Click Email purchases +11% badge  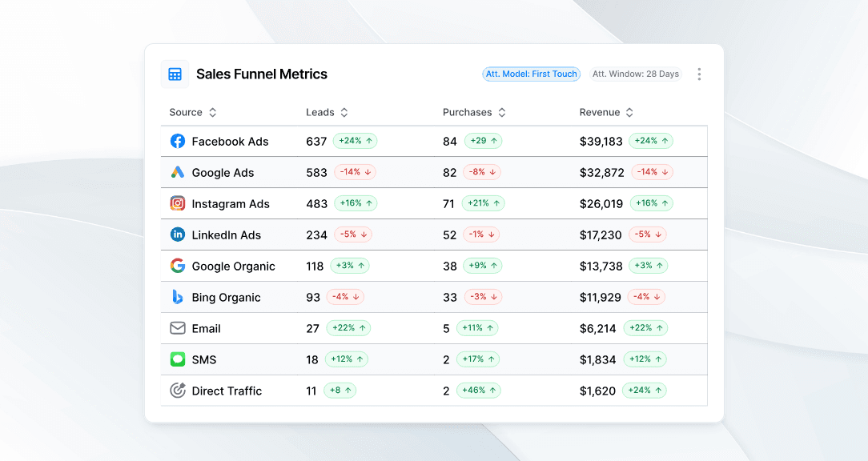click(477, 328)
